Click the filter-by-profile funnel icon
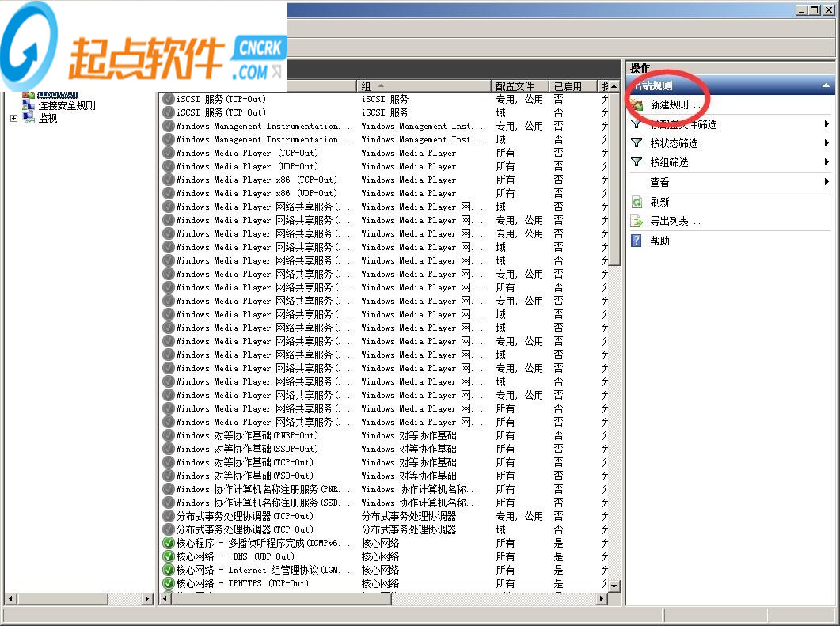The image size is (840, 626). (637, 124)
